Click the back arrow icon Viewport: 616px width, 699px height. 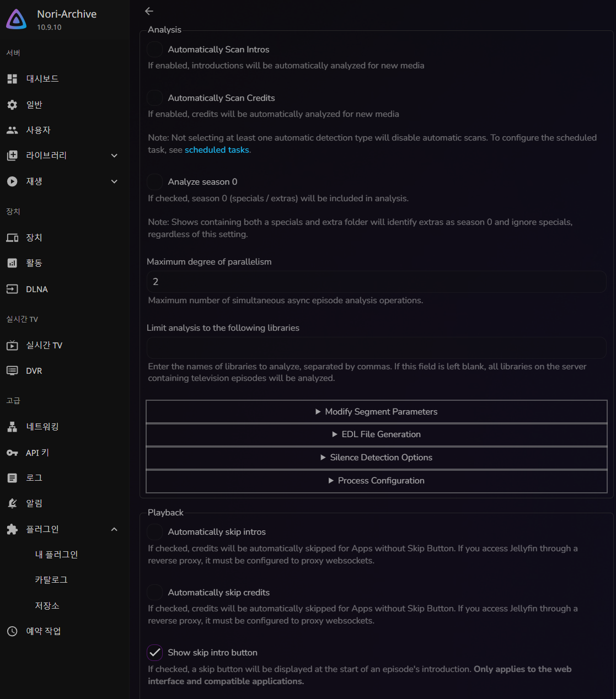point(149,11)
